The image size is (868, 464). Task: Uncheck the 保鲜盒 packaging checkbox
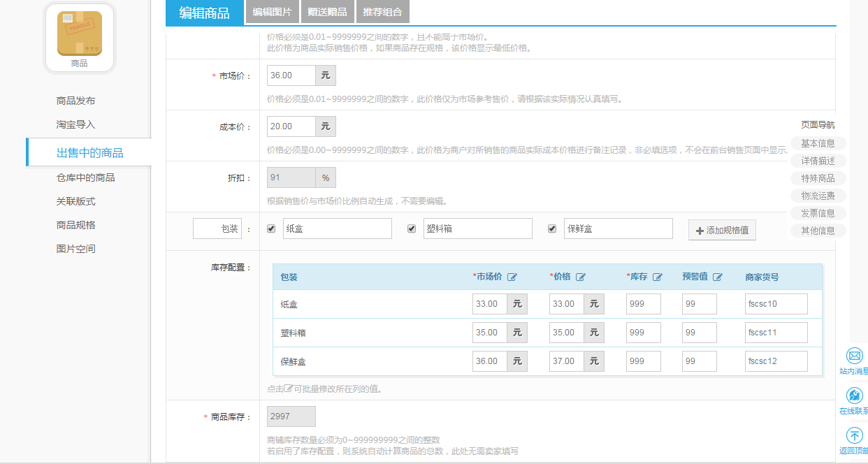[552, 229]
